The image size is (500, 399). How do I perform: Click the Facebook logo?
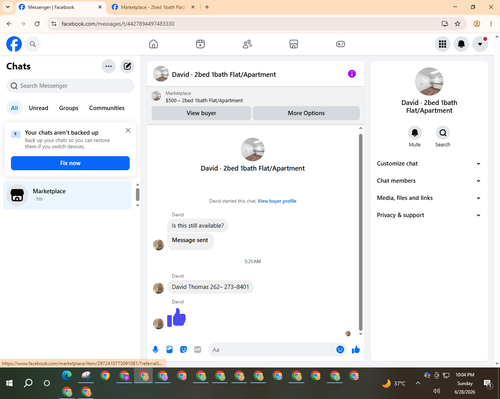(14, 44)
